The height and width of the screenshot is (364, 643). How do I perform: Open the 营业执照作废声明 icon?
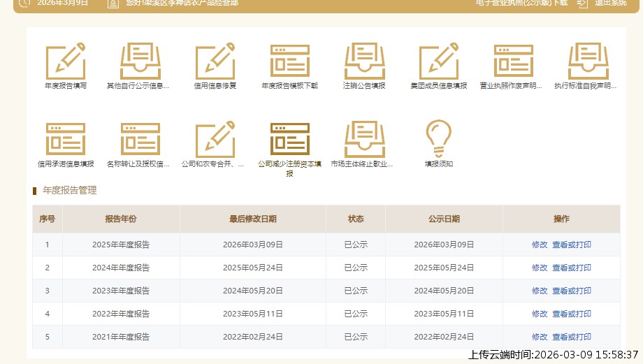coord(513,61)
